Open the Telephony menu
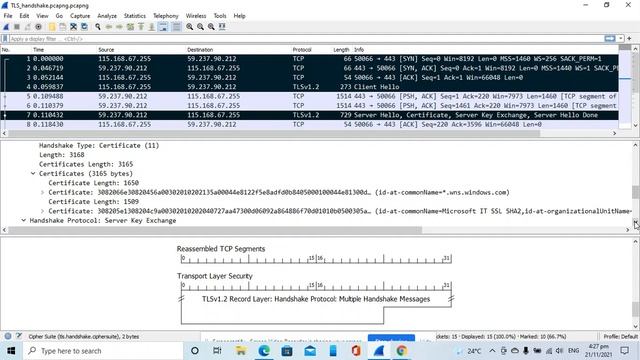Image resolution: width=640 pixels, height=360 pixels. click(166, 16)
